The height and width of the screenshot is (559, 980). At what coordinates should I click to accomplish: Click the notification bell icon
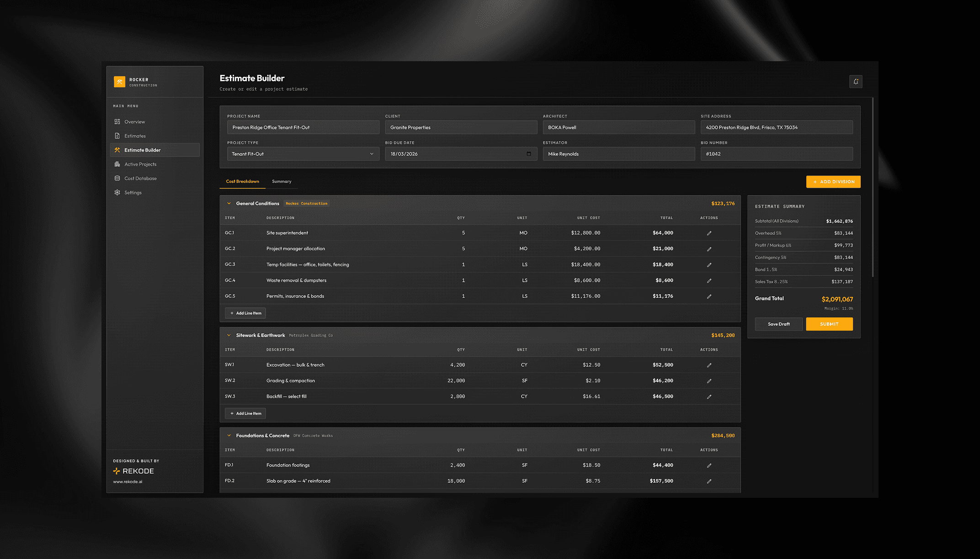(x=856, y=82)
